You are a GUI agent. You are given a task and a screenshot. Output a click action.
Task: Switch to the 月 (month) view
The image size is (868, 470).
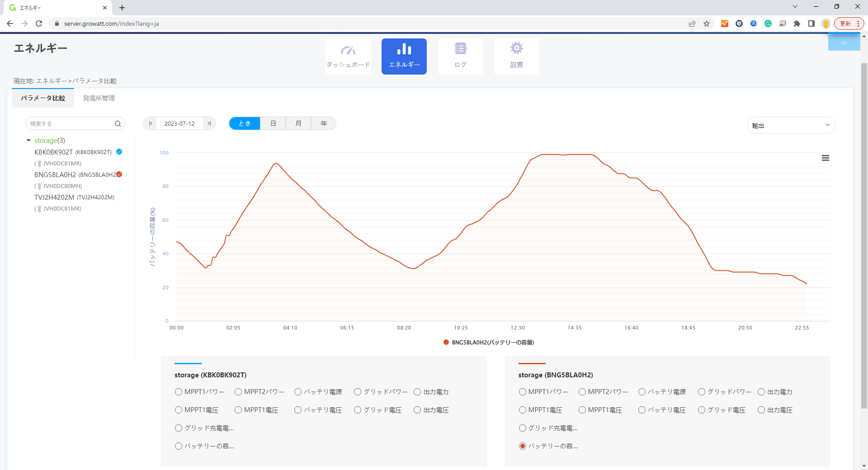point(298,123)
